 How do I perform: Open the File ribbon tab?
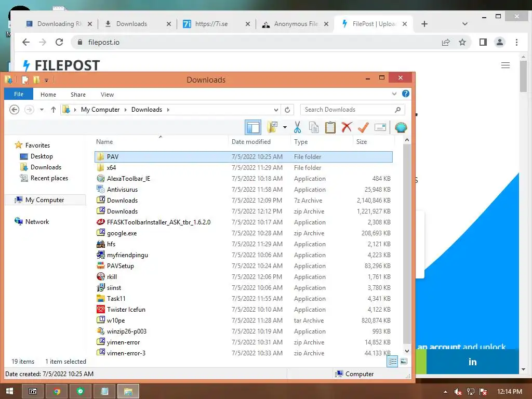tap(19, 94)
